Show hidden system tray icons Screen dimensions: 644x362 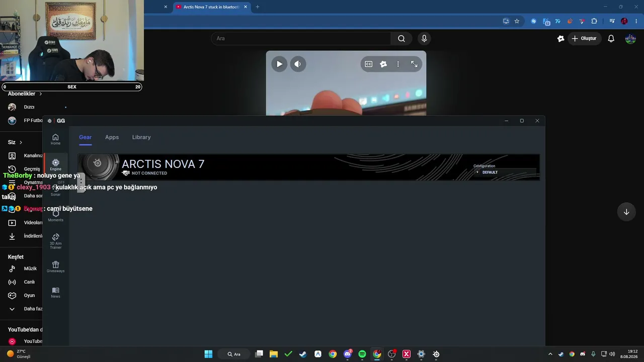pos(550,354)
